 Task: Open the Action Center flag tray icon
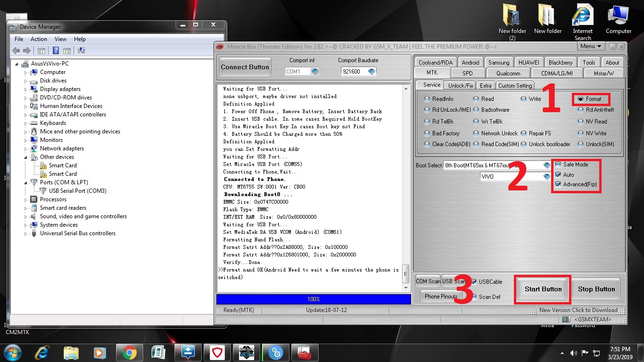[x=585, y=353]
